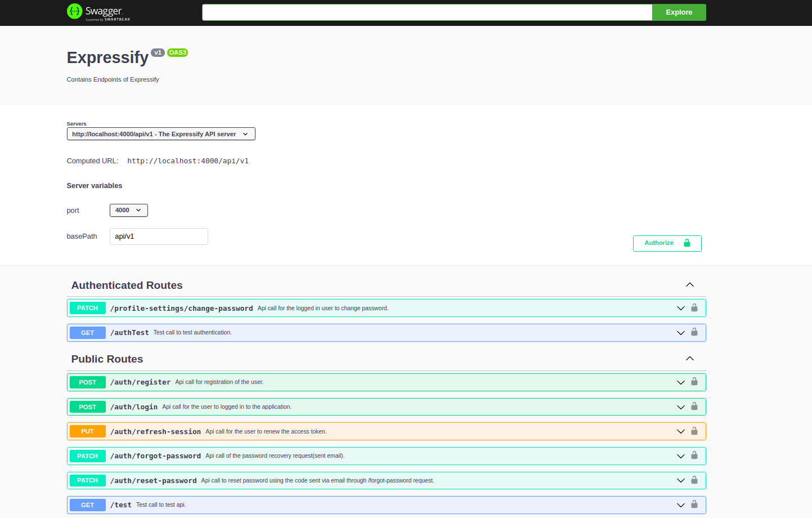
Task: Click the /auth/forgot-password path text
Action: 156,456
